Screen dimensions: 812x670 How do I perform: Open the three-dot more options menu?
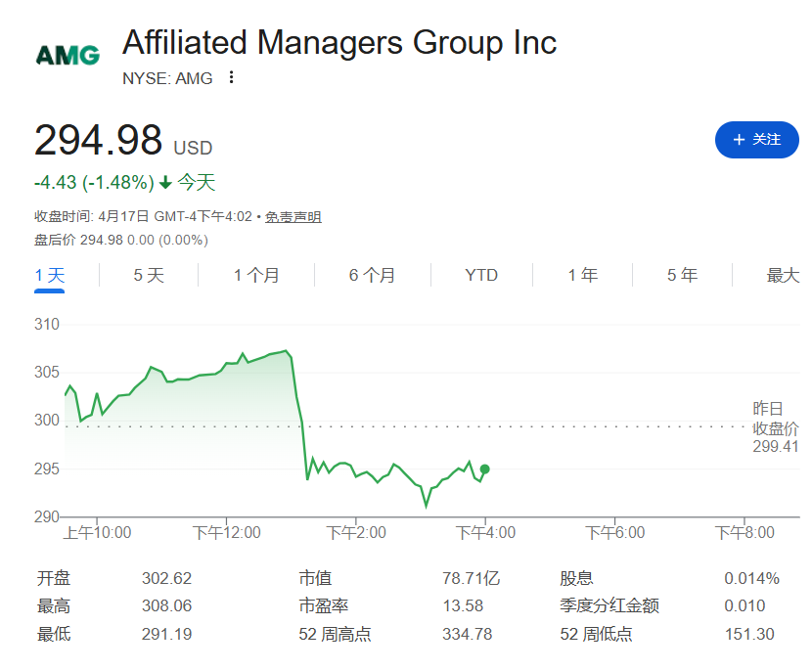pyautogui.click(x=231, y=77)
